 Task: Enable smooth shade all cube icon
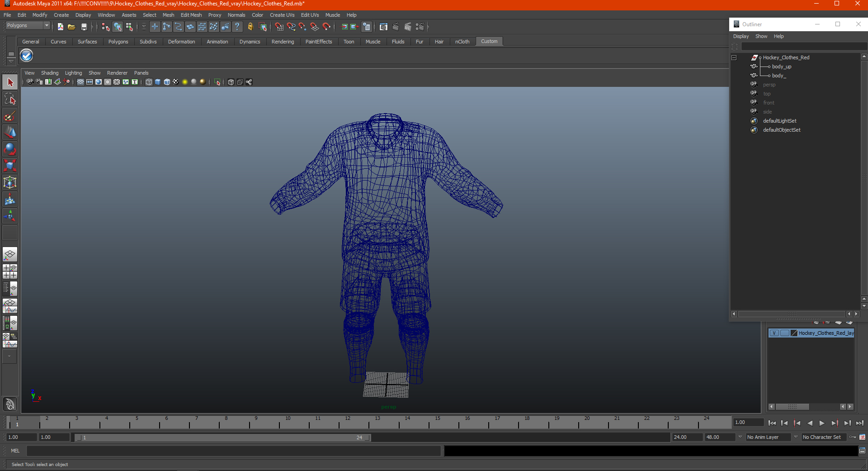pyautogui.click(x=158, y=82)
